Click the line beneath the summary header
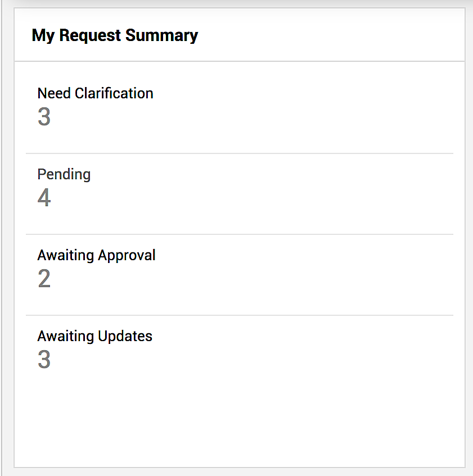 click(x=239, y=61)
